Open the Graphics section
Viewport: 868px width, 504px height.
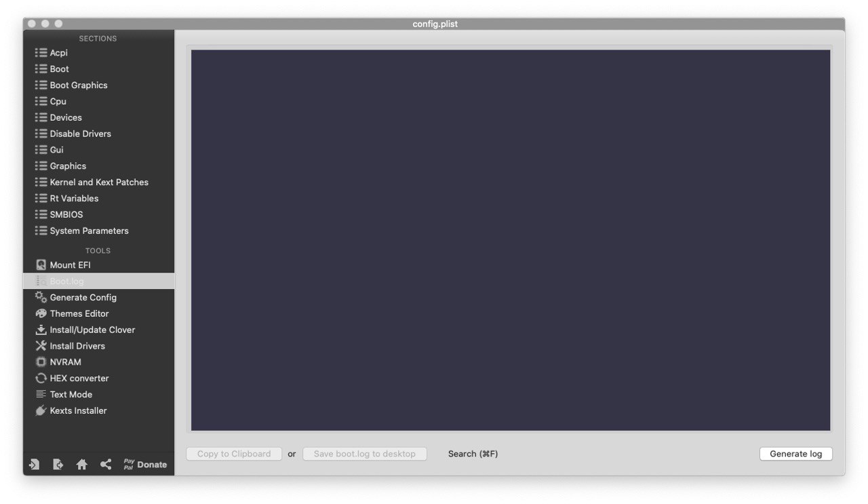[98, 166]
